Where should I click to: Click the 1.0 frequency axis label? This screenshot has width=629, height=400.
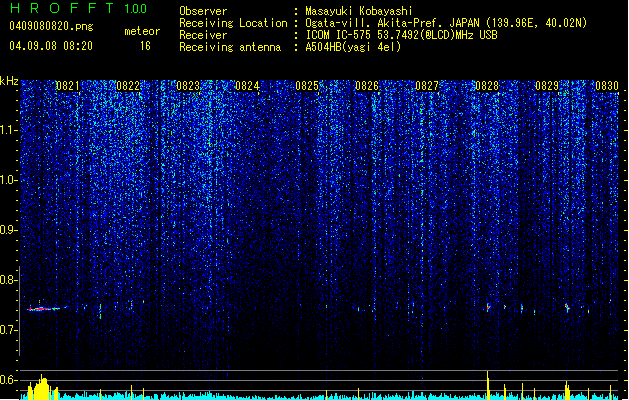click(x=9, y=180)
